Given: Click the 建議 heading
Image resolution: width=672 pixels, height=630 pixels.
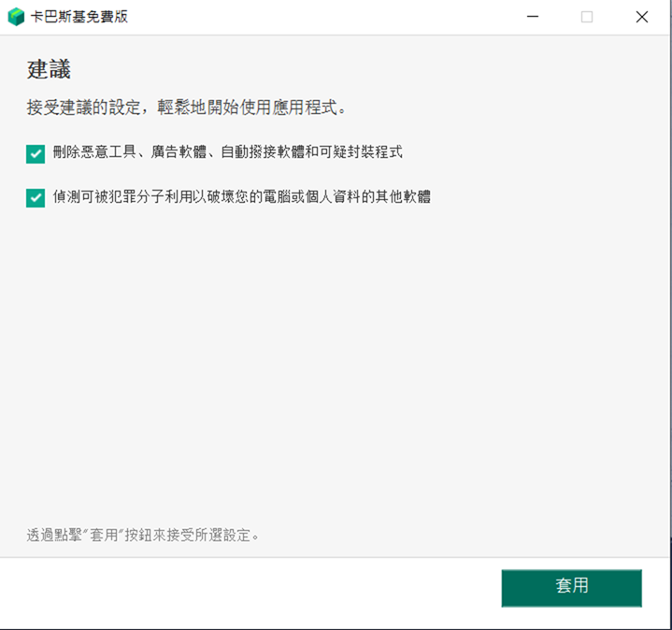Looking at the screenshot, I should pyautogui.click(x=49, y=69).
